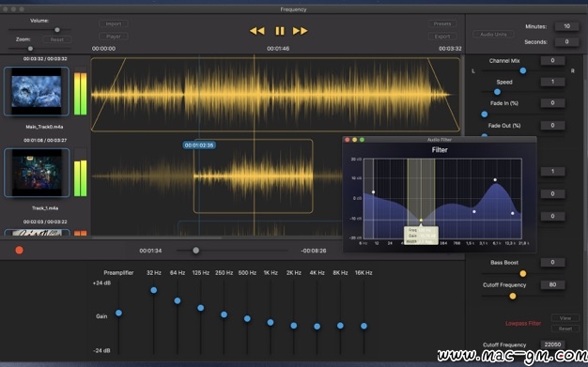
Task: Click the Export button
Action: pos(442,37)
